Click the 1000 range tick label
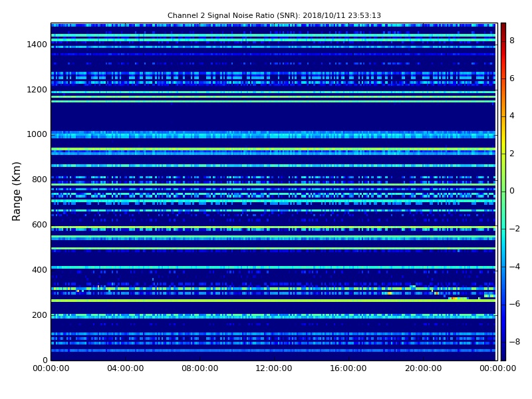The width and height of the screenshot is (532, 399). click(37, 134)
